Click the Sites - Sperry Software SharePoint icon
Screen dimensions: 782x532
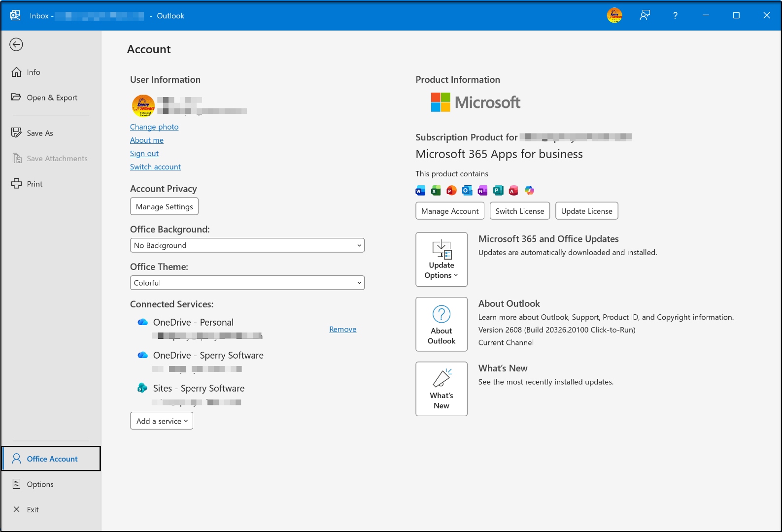[x=142, y=388]
